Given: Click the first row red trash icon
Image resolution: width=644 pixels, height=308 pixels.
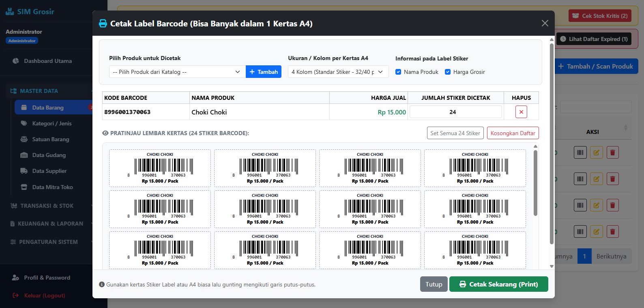Looking at the screenshot, I should [612, 153].
